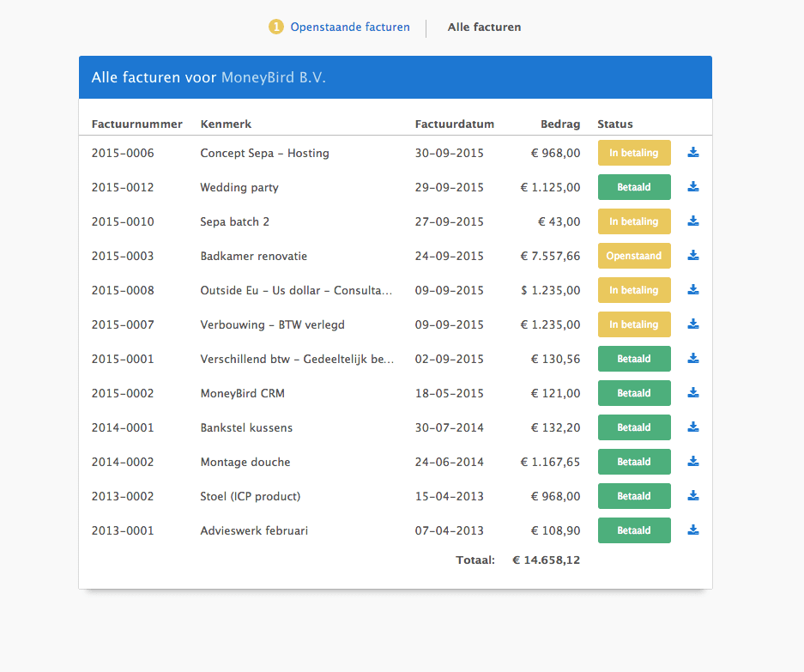
Task: Switch to the Alle facturen tab
Action: click(x=484, y=27)
